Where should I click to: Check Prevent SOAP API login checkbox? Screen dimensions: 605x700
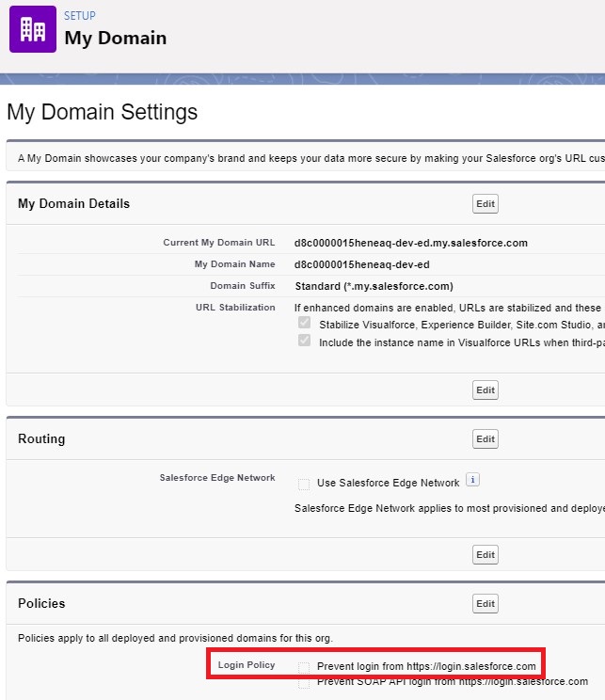tap(304, 683)
